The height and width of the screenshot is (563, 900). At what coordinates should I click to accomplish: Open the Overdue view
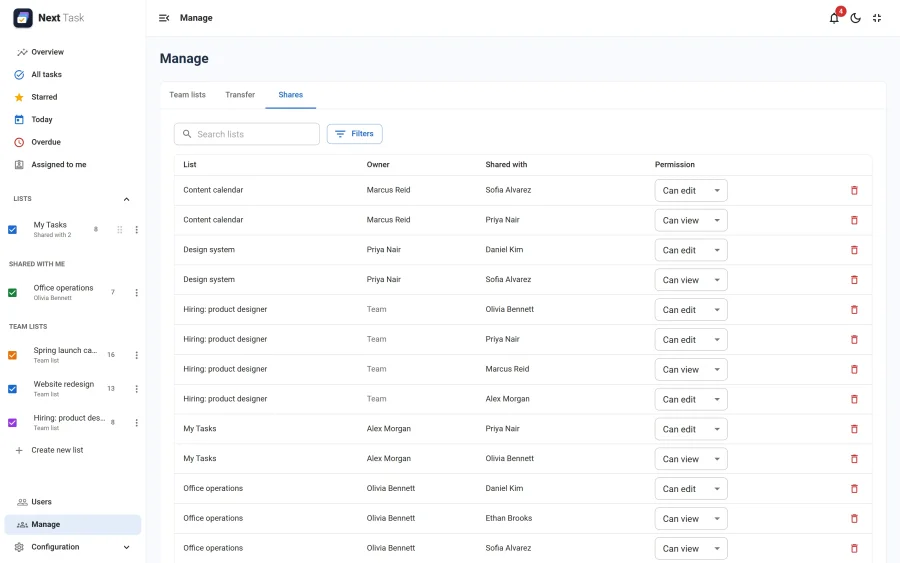point(72,142)
